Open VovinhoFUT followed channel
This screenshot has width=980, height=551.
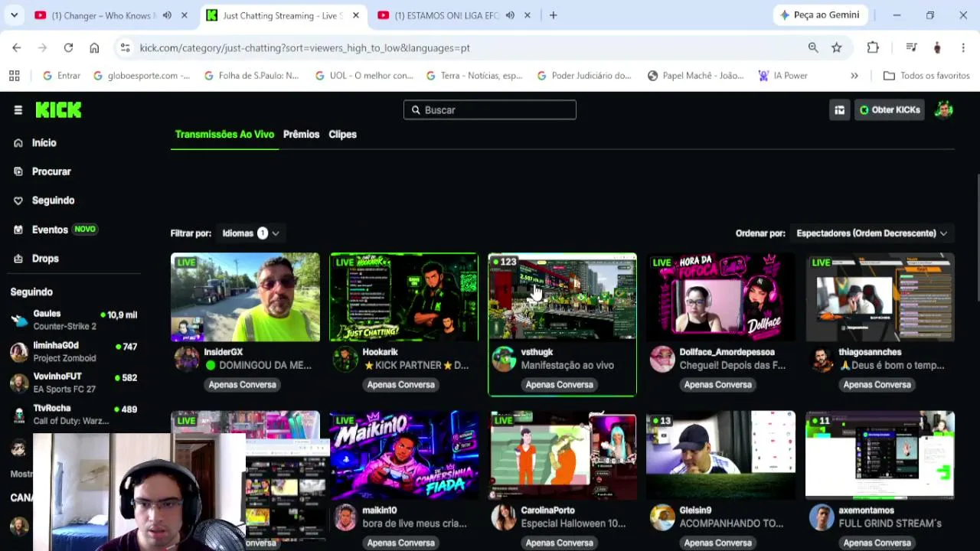point(73,383)
